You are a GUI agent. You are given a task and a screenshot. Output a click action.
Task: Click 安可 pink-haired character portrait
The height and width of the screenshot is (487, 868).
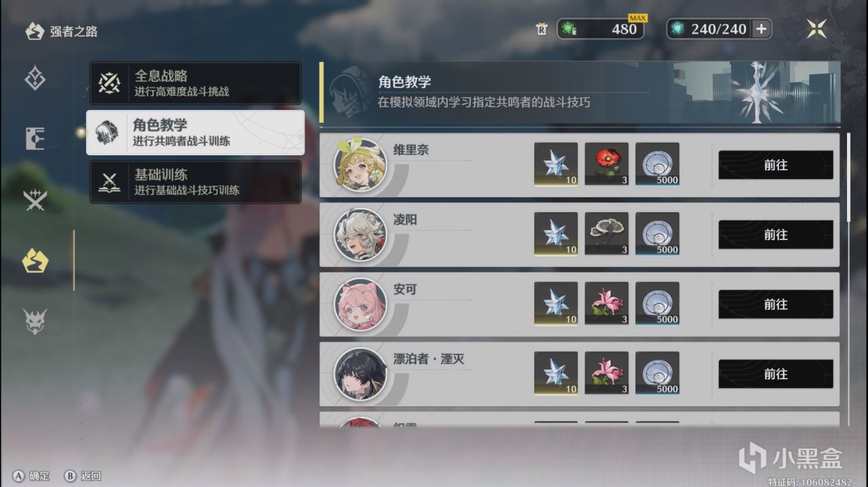[360, 305]
